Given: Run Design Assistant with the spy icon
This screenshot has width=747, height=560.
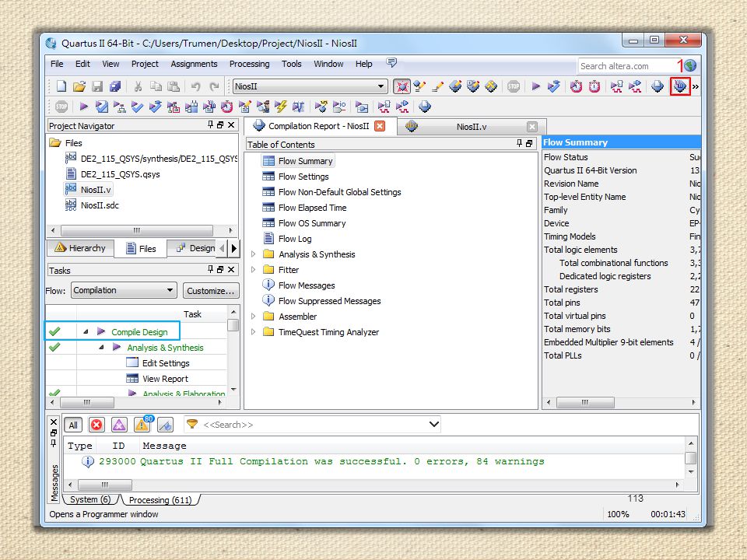Looking at the screenshot, I should pyautogui.click(x=262, y=107).
